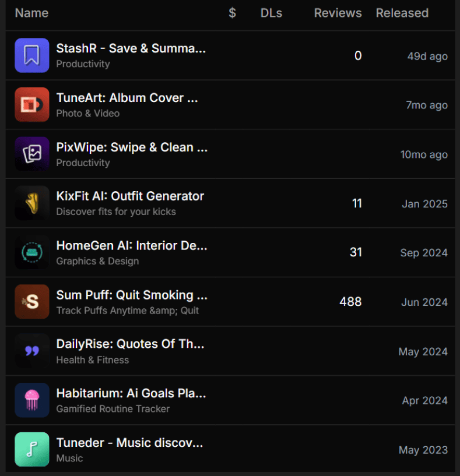Click the StashR purple bookmark app icon
Image resolution: width=460 pixels, height=476 pixels.
[31, 55]
